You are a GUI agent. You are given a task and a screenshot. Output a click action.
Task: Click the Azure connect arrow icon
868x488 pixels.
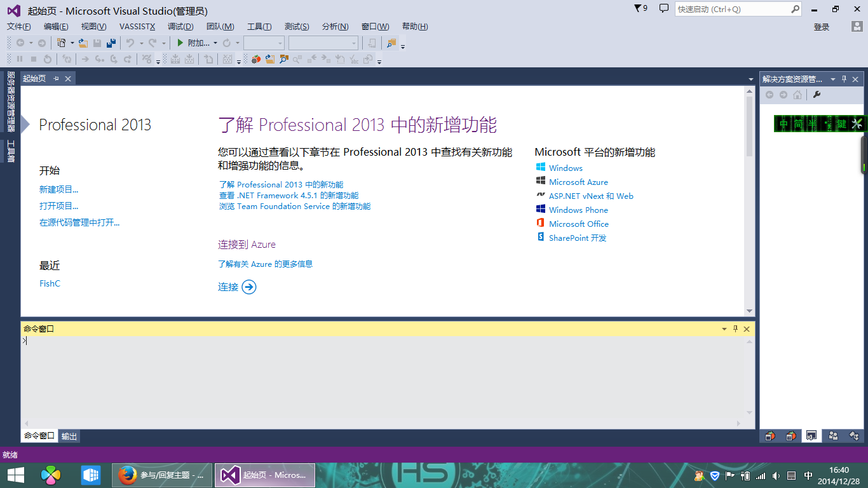249,287
